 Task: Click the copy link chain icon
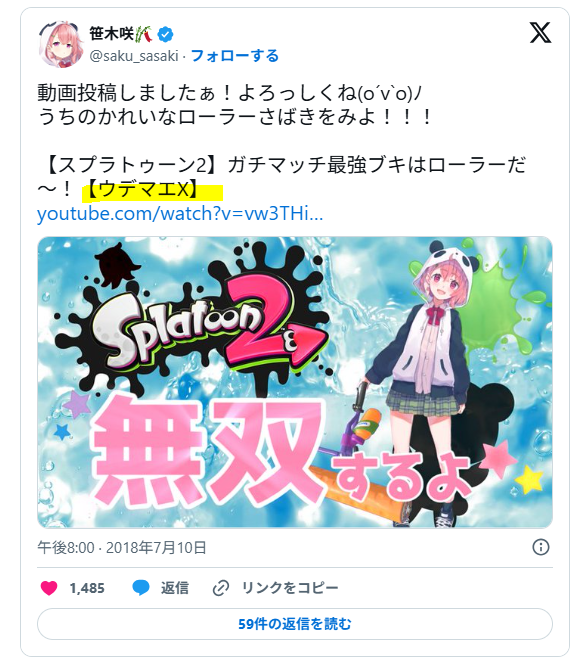(x=221, y=588)
